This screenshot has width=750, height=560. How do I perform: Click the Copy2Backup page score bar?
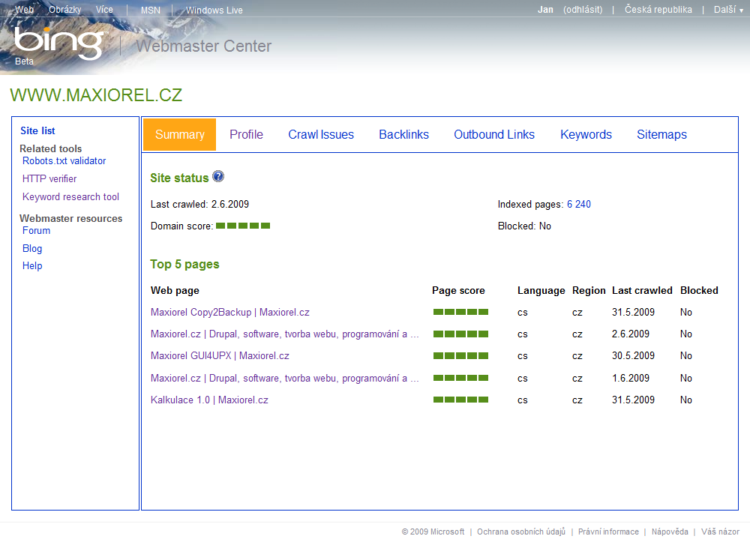[x=460, y=313]
